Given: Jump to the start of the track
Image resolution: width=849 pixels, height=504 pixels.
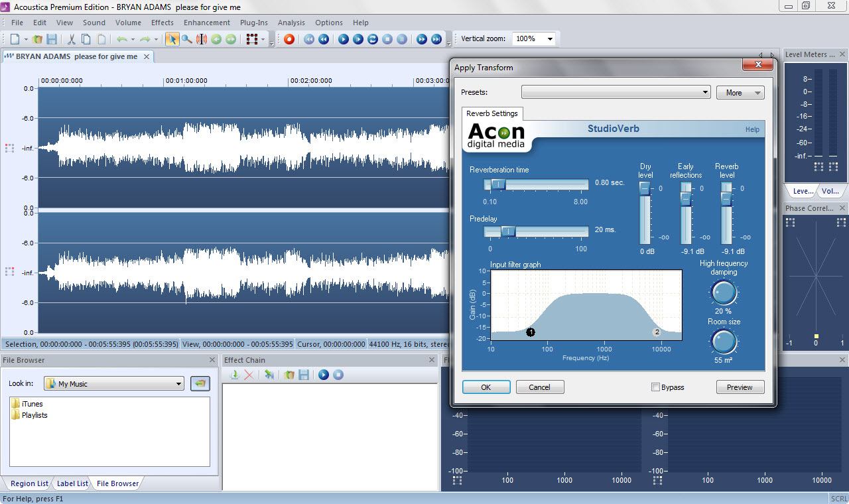Looking at the screenshot, I should tap(309, 39).
